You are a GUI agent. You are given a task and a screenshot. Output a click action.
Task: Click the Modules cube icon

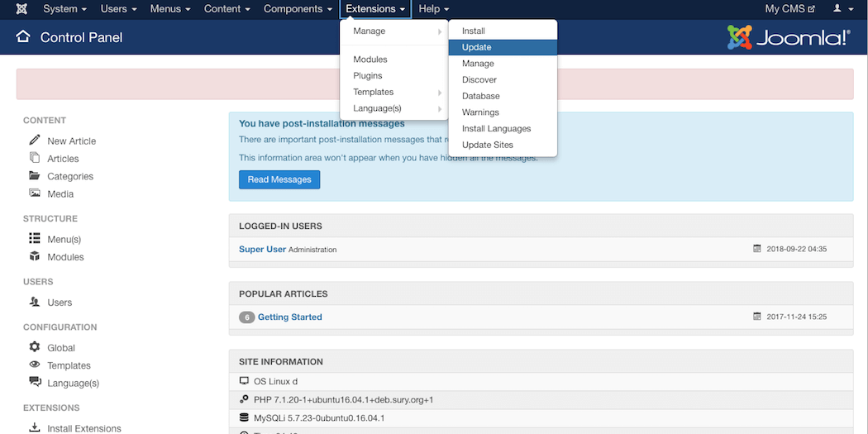[x=35, y=256]
